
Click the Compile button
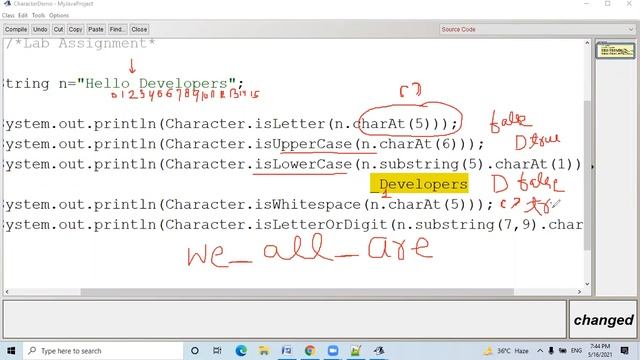16,29
